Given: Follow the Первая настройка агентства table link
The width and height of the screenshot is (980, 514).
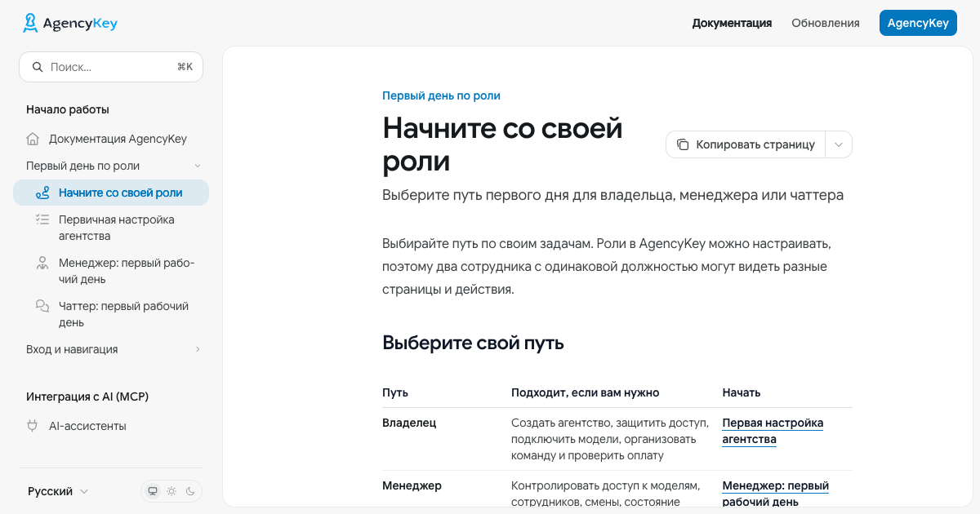Looking at the screenshot, I should (x=773, y=431).
